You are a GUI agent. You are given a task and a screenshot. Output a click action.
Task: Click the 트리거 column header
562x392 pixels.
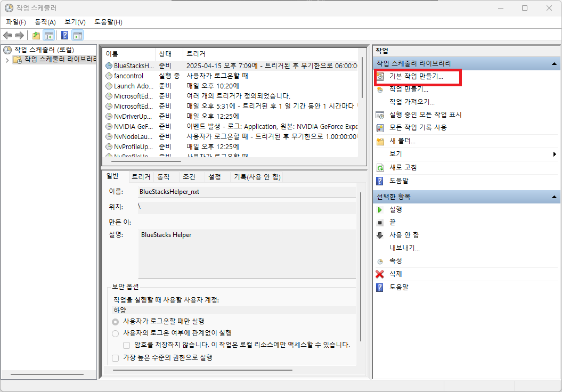coord(271,54)
